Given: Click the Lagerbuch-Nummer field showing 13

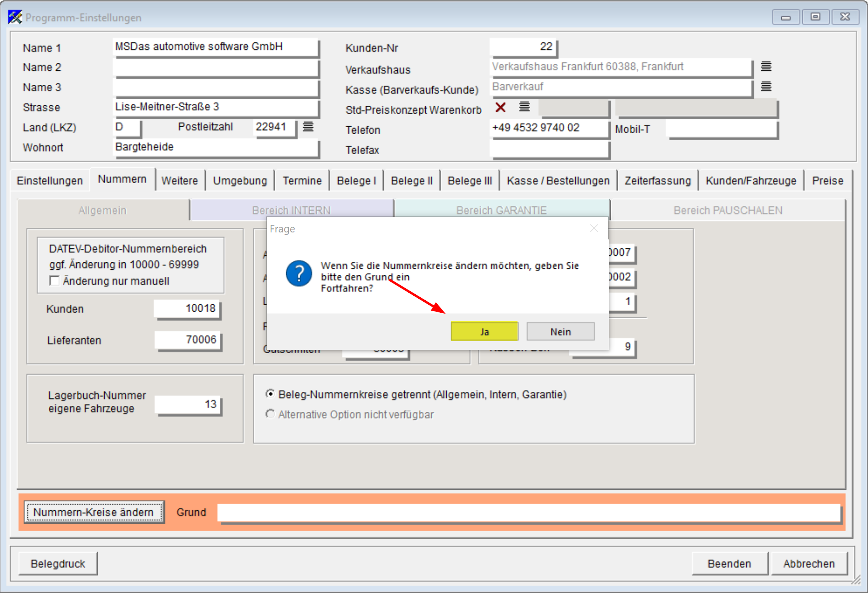Looking at the screenshot, I should (187, 404).
